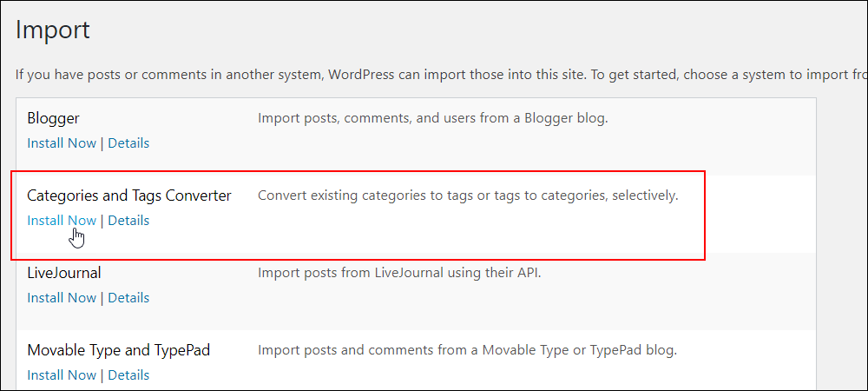View Details for Categories and Tags Converter
The image size is (868, 391).
(x=128, y=221)
